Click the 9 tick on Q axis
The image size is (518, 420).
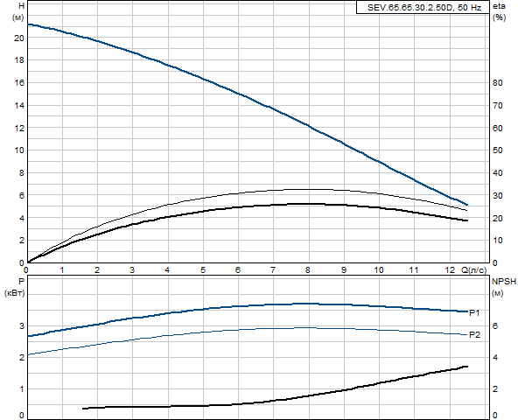point(344,270)
